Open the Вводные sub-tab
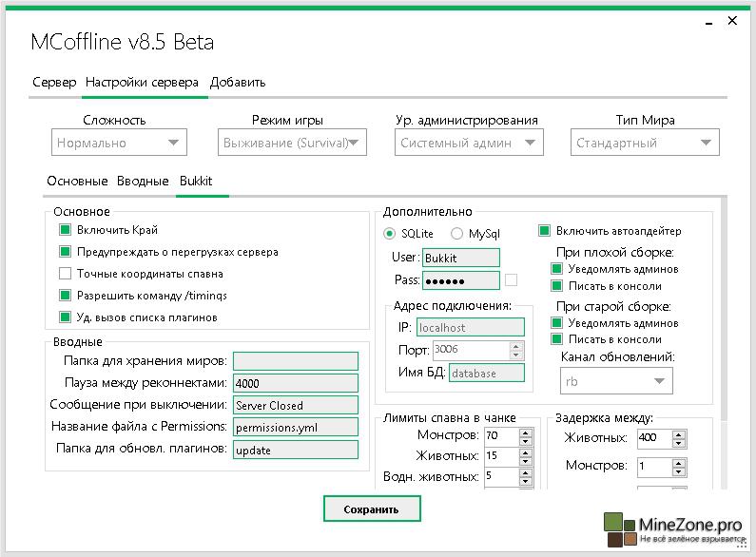The height and width of the screenshot is (557, 756). 141,181
